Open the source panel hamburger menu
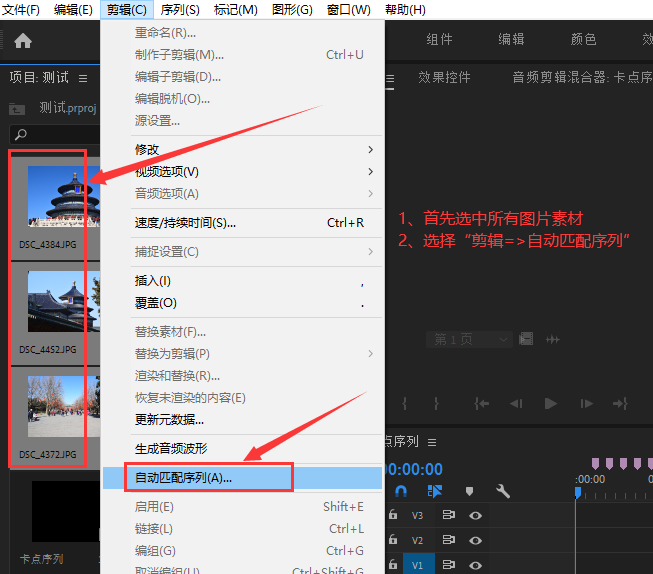The image size is (653, 574). coord(390,78)
